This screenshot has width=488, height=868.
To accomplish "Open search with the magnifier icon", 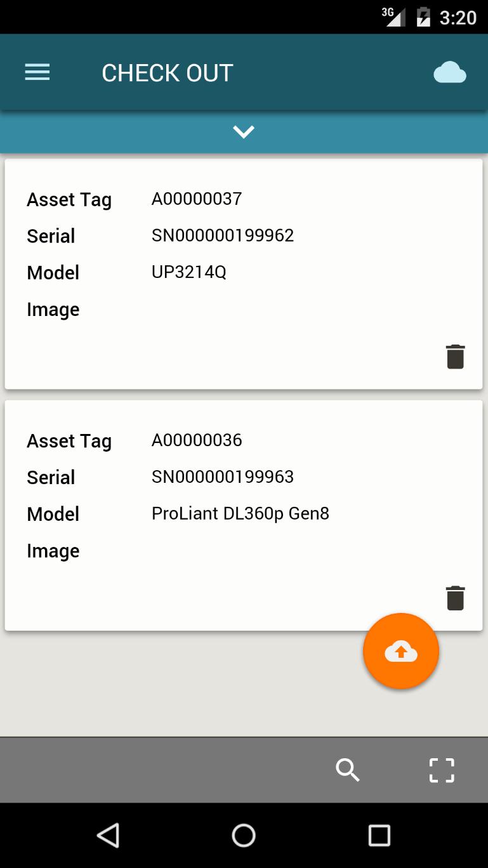I will tap(348, 770).
